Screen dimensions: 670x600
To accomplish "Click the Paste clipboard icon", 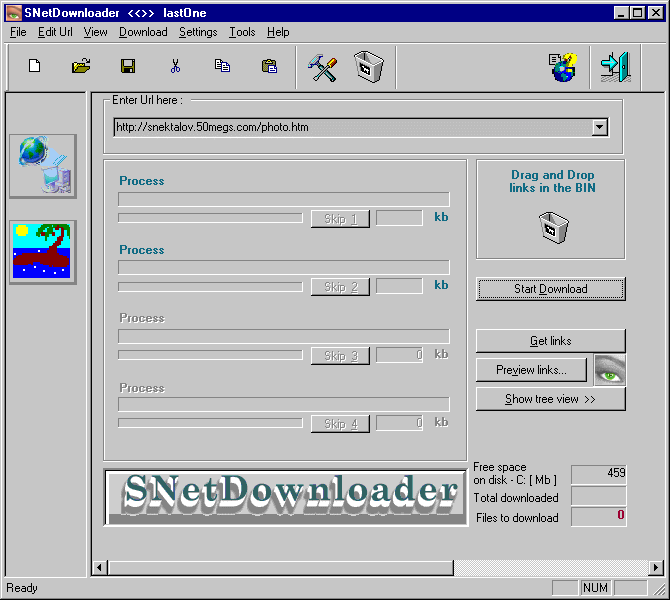I will [269, 66].
